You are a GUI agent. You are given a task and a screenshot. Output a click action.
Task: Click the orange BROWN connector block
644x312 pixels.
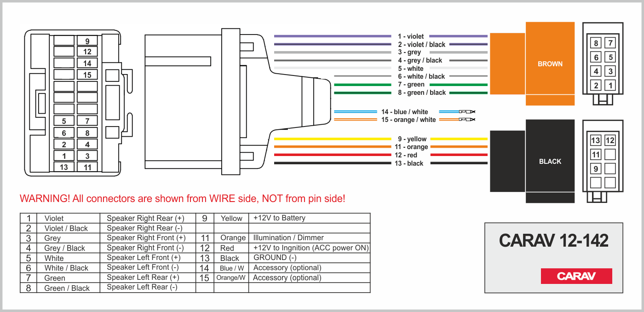coord(550,64)
